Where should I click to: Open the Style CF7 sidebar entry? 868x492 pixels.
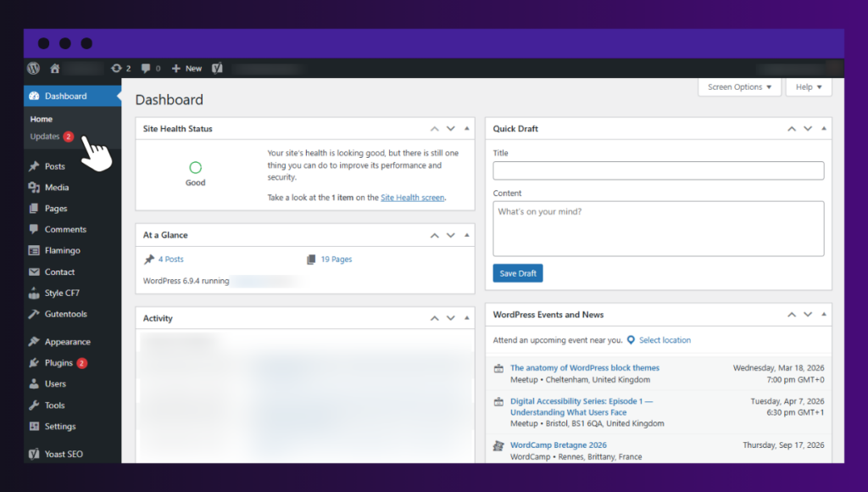[57, 292]
